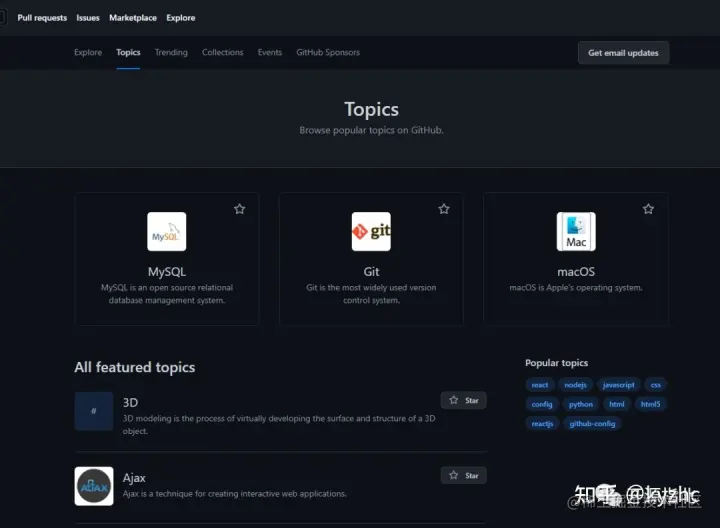Open Pull requests in the header
Viewport: 720px width, 528px height.
click(x=42, y=18)
